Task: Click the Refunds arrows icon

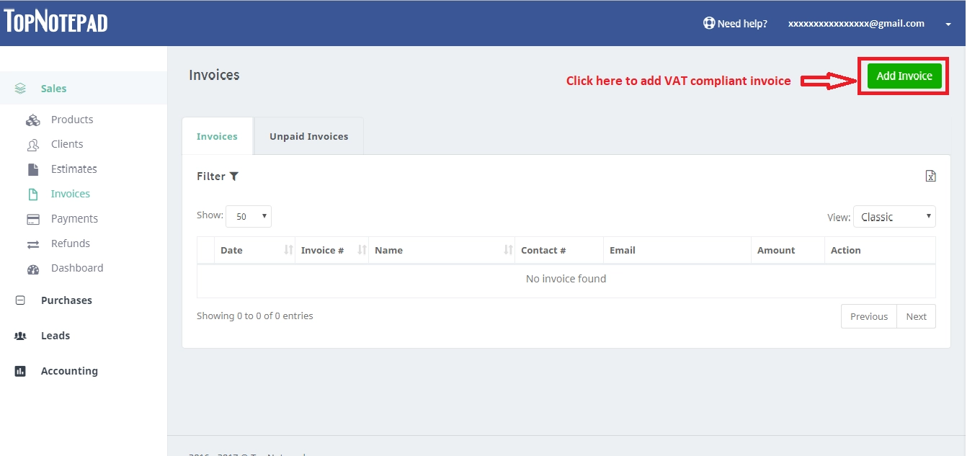Action: 33,244
